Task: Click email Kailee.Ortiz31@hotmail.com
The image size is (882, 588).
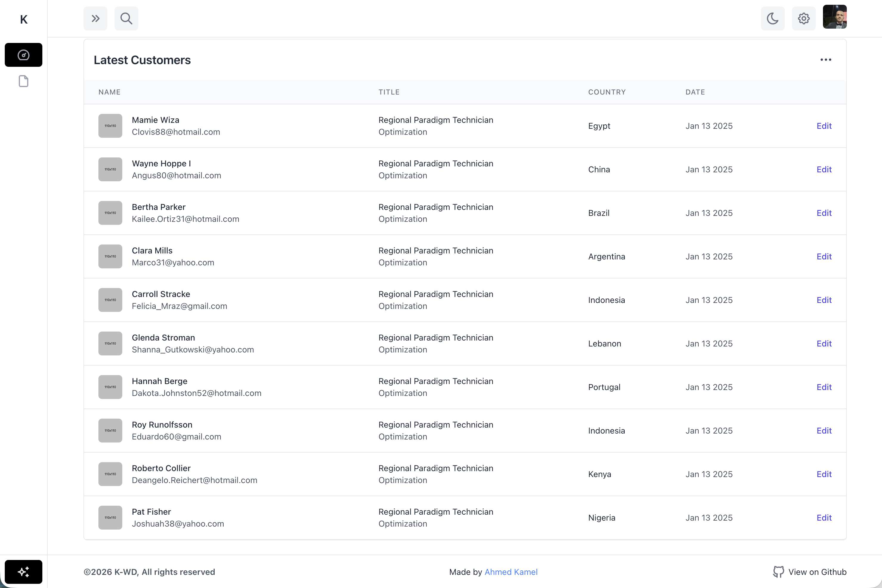Action: [x=186, y=219]
